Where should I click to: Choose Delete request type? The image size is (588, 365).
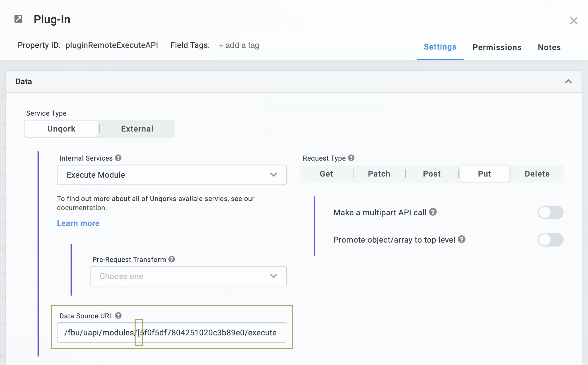[x=537, y=174]
